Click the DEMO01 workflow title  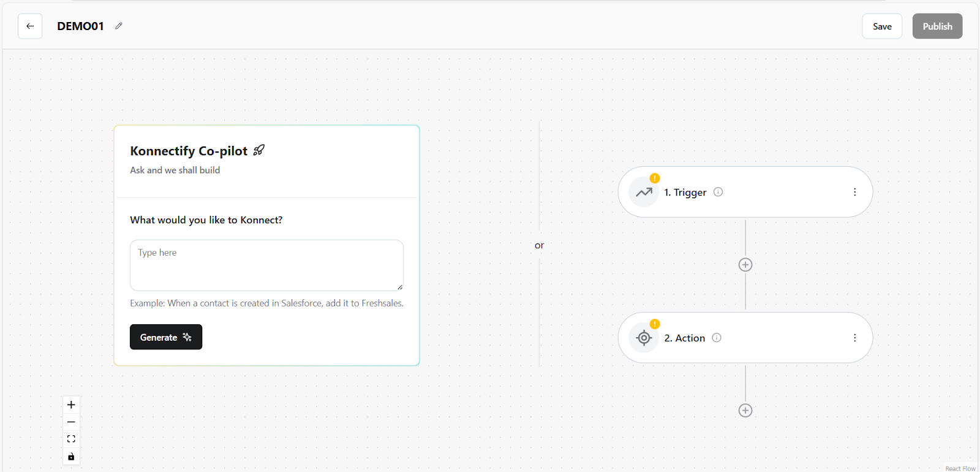click(80, 26)
